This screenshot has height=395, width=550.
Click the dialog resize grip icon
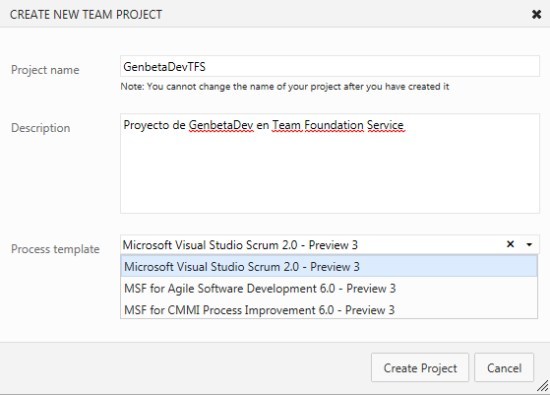(x=543, y=386)
